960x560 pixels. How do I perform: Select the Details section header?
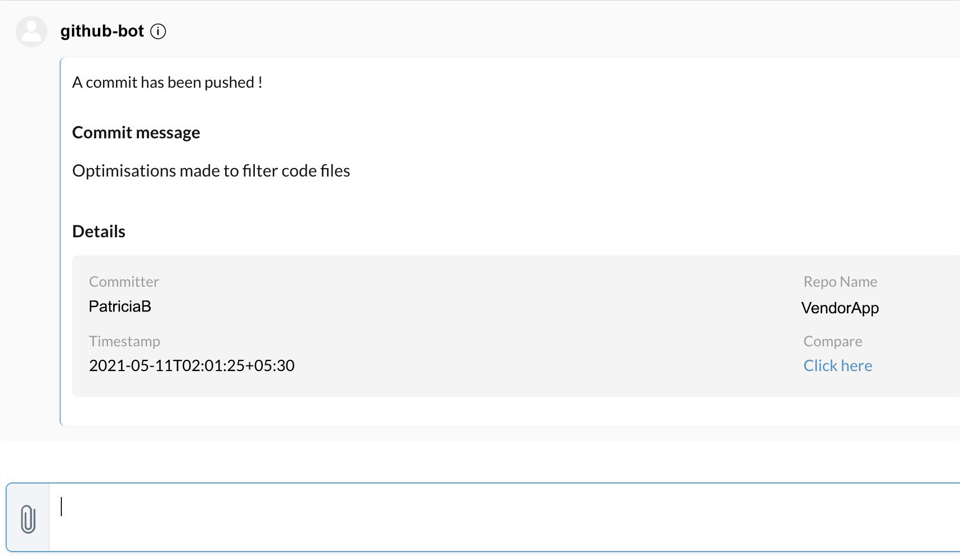(x=98, y=231)
